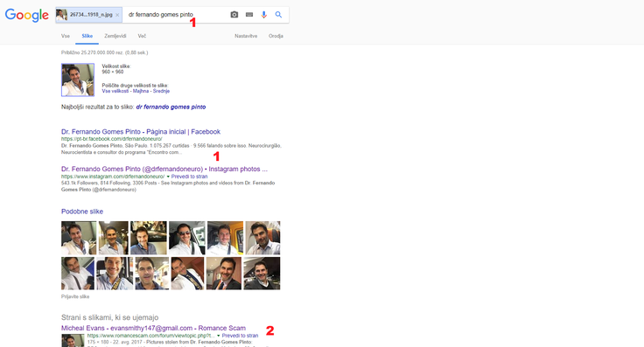Open search by image camera icon

[234, 14]
